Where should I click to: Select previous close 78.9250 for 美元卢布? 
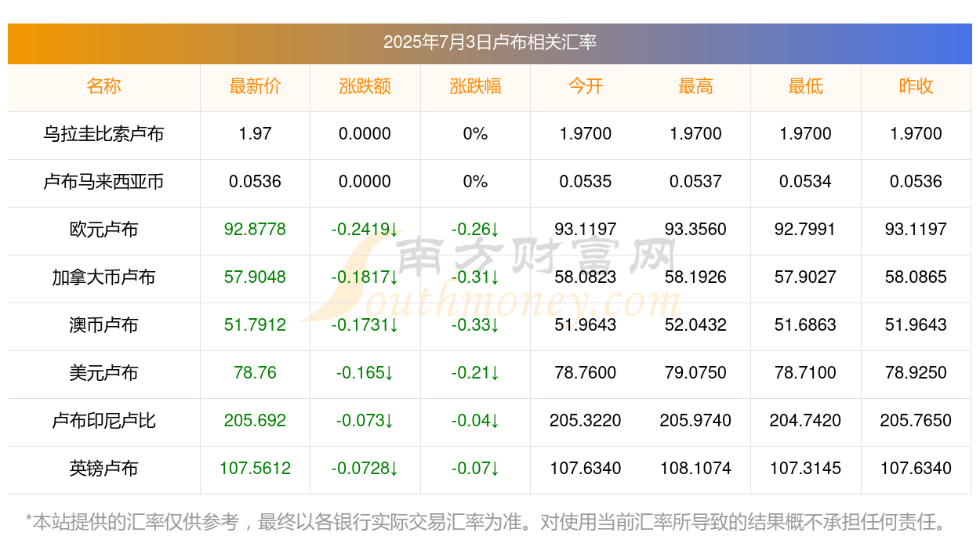(916, 373)
